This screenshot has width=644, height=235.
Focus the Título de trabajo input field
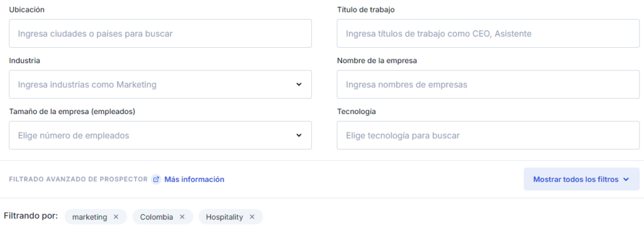(x=488, y=33)
